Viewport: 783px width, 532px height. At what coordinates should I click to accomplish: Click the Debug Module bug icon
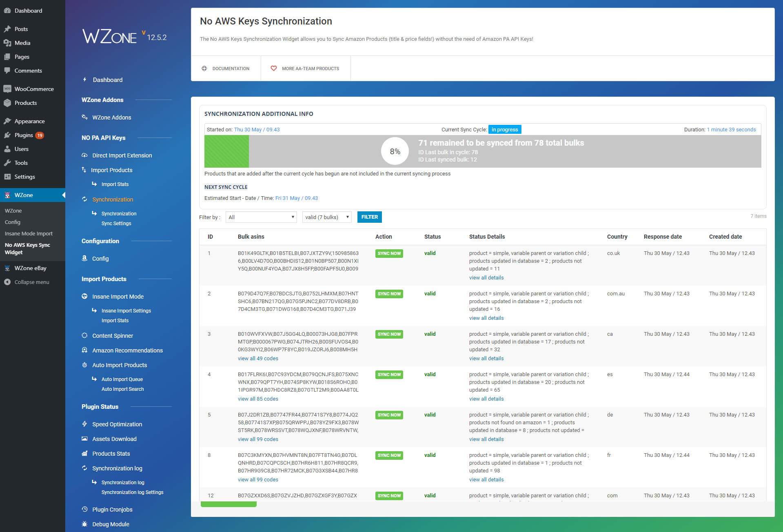[84, 524]
